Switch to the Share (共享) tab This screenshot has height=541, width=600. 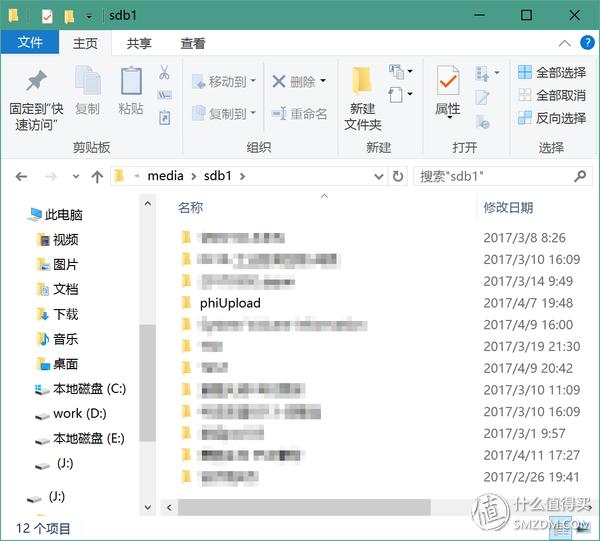point(139,43)
